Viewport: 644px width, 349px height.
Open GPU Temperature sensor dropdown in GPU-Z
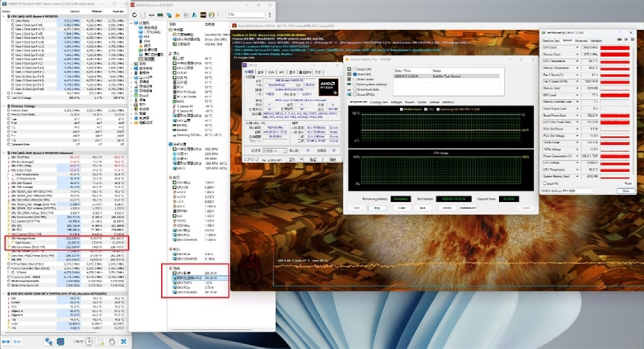click(x=577, y=61)
